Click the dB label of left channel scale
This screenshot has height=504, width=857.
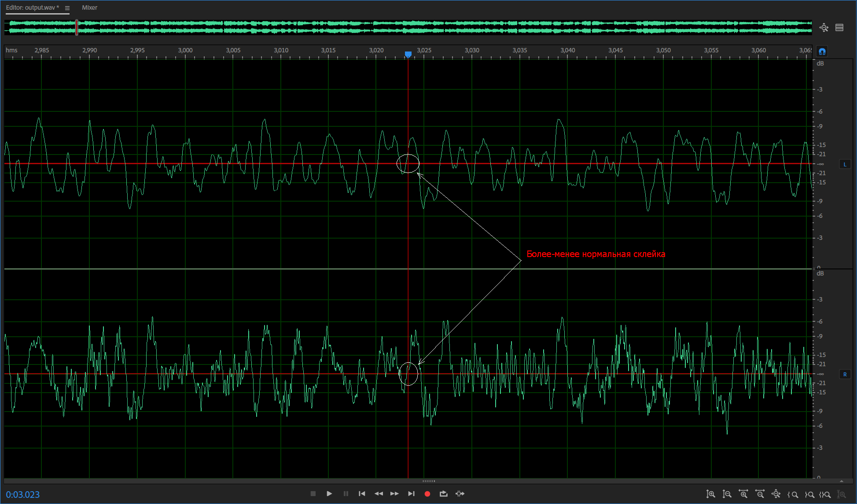point(820,63)
